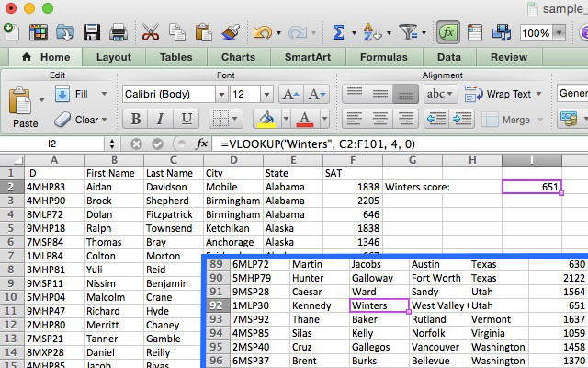
Task: Open font color dropdown arrow
Action: pos(324,120)
